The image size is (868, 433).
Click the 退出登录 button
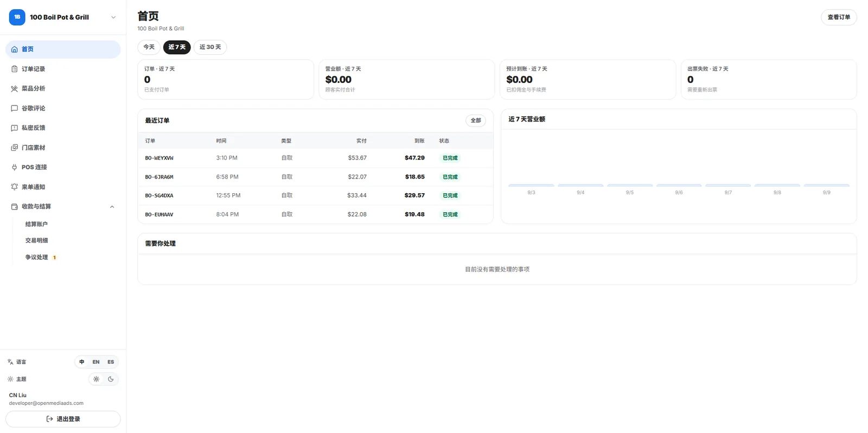(63, 419)
